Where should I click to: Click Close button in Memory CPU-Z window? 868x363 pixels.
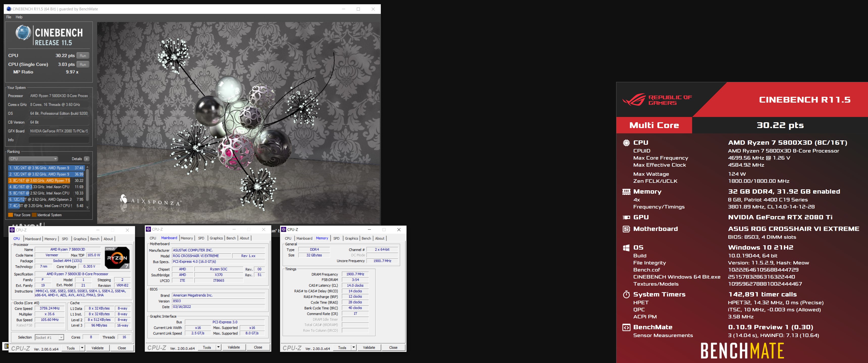(x=393, y=348)
